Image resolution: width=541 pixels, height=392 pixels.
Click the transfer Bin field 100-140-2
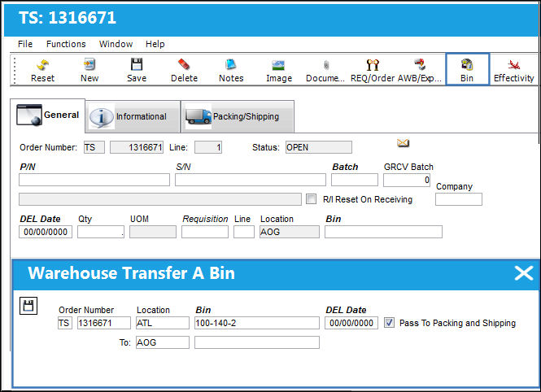tap(257, 323)
